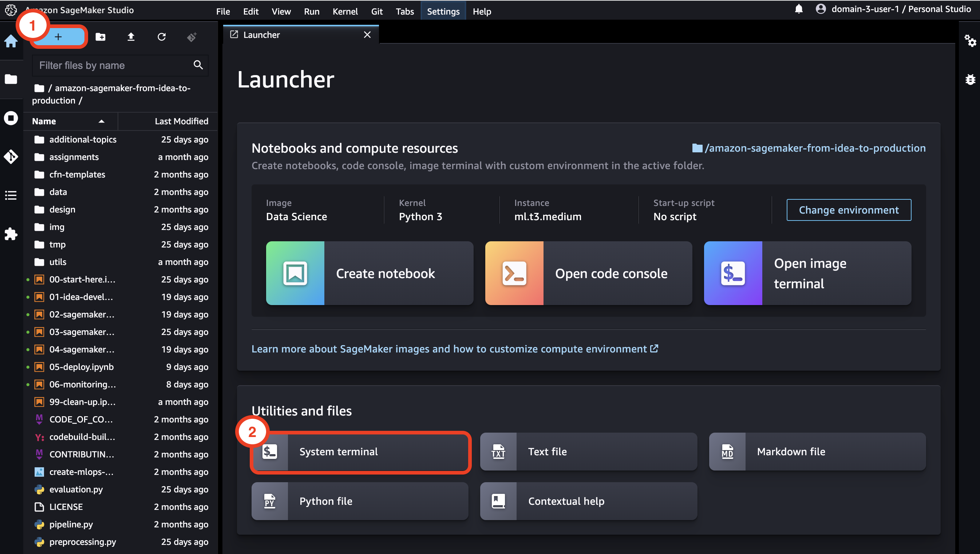Open the Kernel menu
This screenshot has width=980, height=554.
pos(345,11)
